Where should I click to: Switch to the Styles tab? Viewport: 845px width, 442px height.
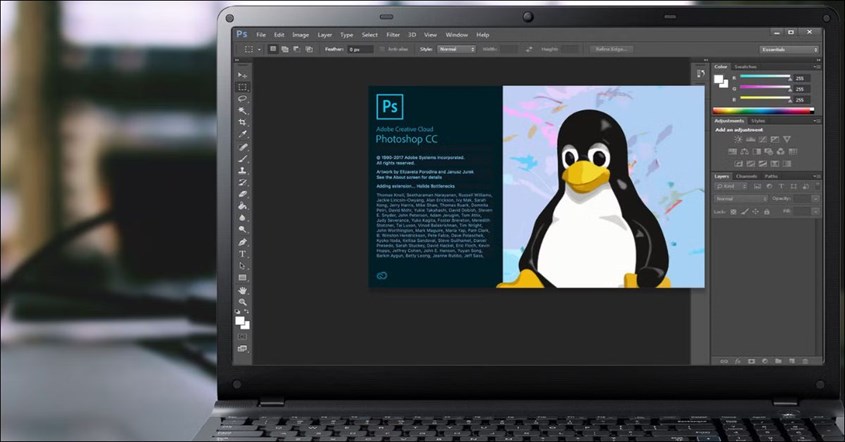tap(758, 121)
